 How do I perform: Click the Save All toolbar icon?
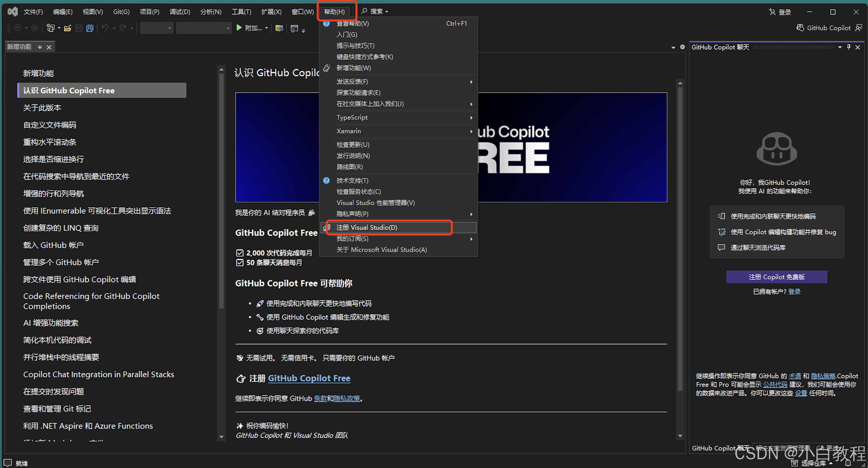pyautogui.click(x=90, y=28)
